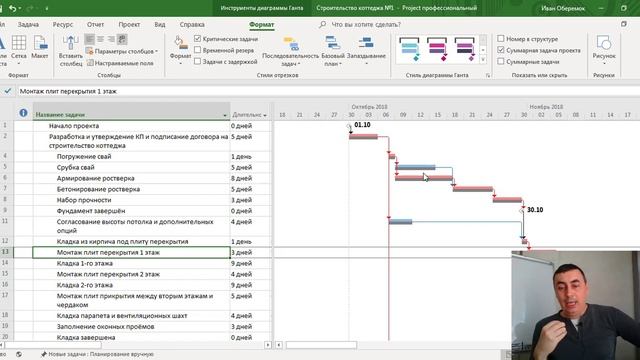
Task: Click the Gantt chart horizontal scrollbar
Action: (x=321, y=345)
